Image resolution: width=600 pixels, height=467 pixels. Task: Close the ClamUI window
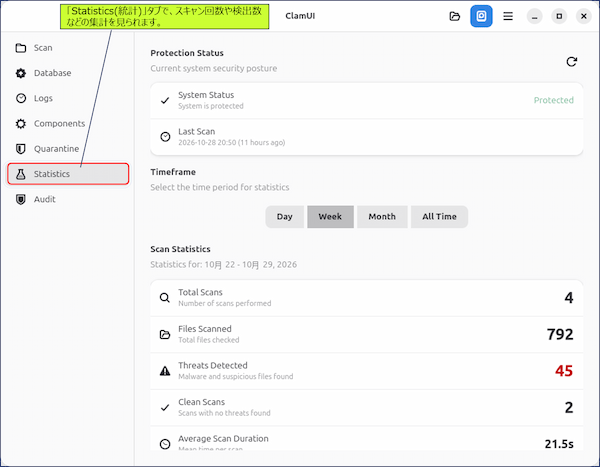pyautogui.click(x=584, y=16)
